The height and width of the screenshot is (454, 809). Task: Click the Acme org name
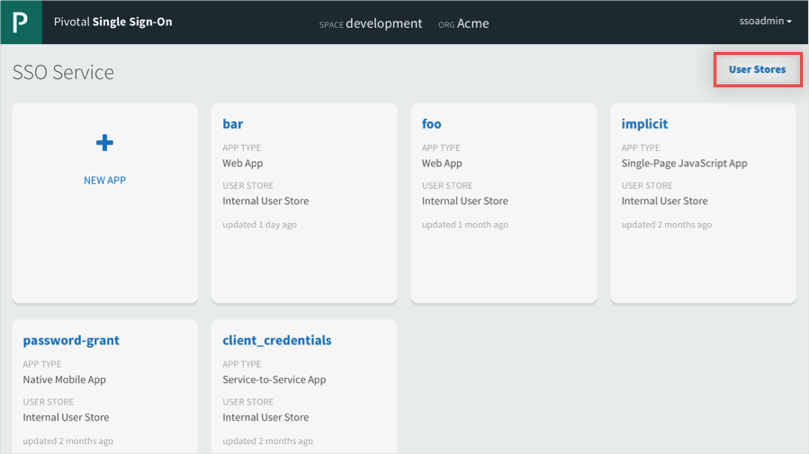473,23
